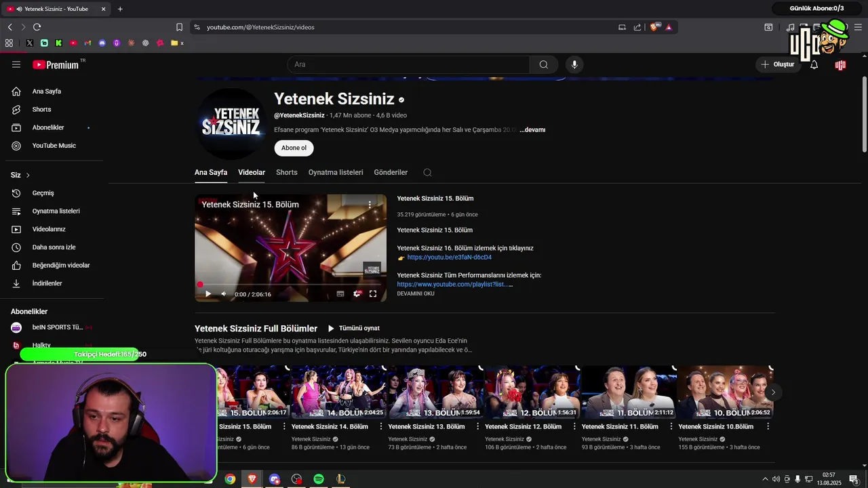Click the Oluştur create button
The height and width of the screenshot is (488, 868).
pos(778,64)
